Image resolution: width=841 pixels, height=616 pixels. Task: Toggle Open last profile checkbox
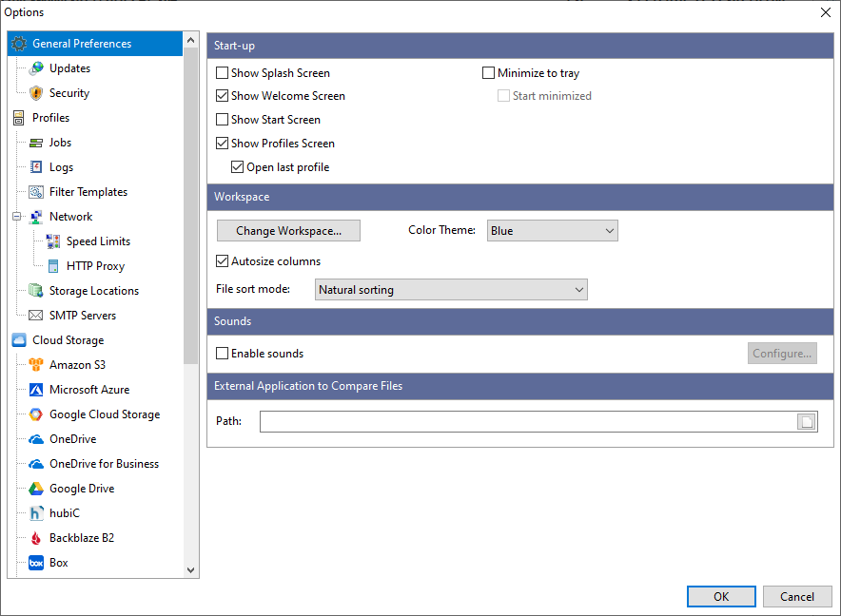click(237, 167)
